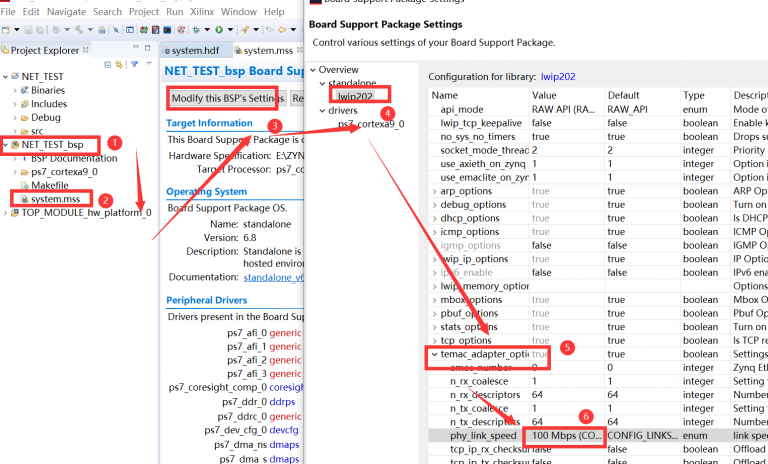Click the Run toolbar icon (green play)
This screenshot has height=464, width=768.
(x=219, y=30)
